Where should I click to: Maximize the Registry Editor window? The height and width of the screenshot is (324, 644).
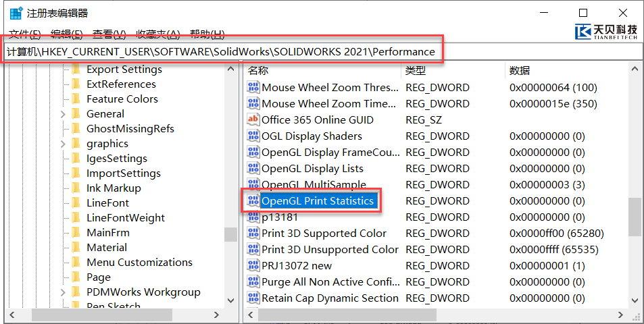(x=583, y=13)
